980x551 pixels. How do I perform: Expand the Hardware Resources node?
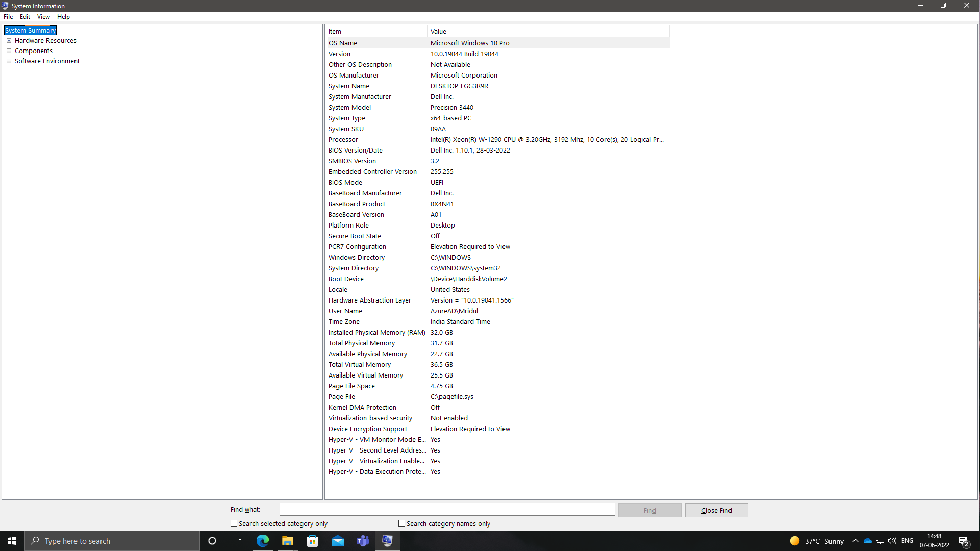tap(9, 41)
